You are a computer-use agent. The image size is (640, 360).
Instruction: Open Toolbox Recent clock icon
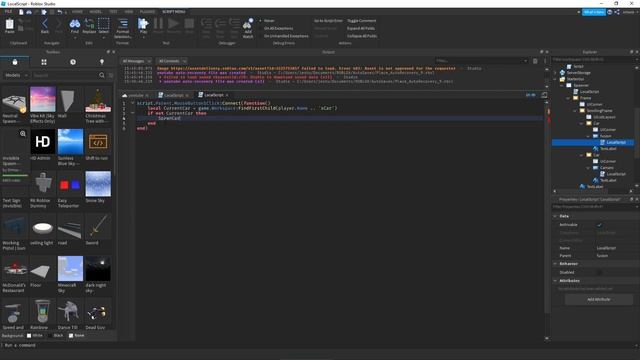click(x=73, y=62)
